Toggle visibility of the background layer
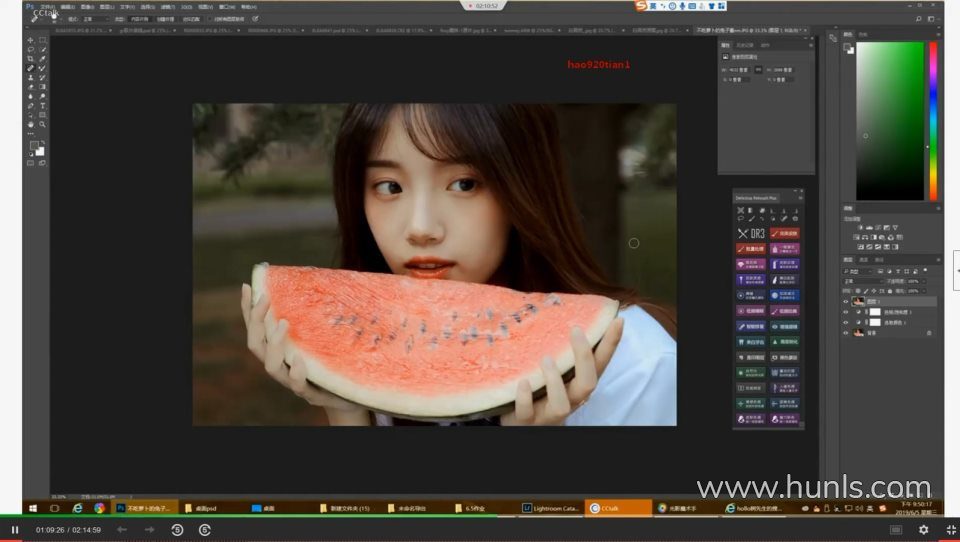 [846, 332]
